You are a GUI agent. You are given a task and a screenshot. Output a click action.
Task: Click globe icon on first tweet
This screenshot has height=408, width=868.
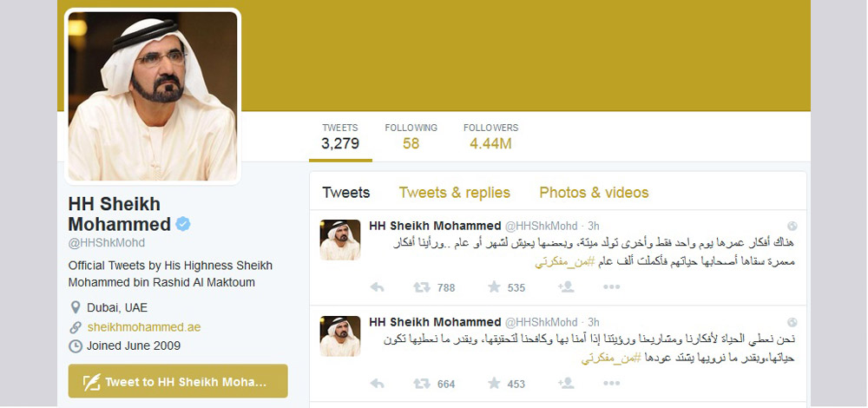pos(792,226)
